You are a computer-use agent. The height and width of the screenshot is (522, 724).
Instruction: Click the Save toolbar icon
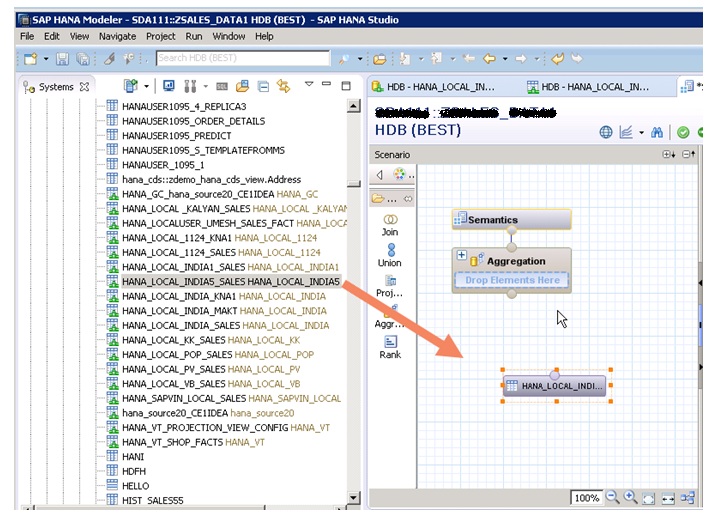[62, 59]
